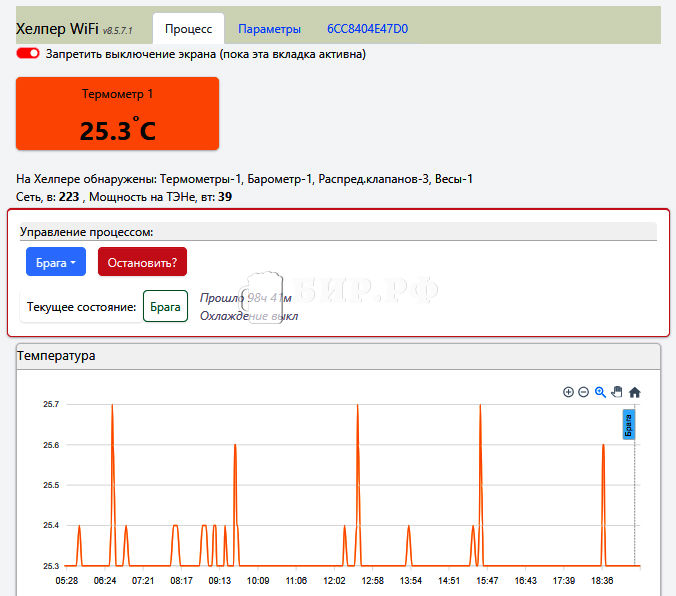Click the 25.6 peak near 18:36

603,446
